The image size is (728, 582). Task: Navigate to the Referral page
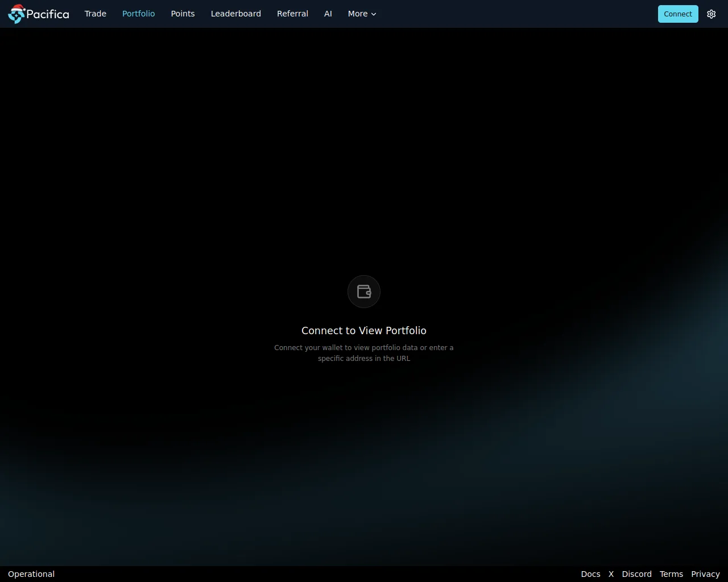coord(292,14)
